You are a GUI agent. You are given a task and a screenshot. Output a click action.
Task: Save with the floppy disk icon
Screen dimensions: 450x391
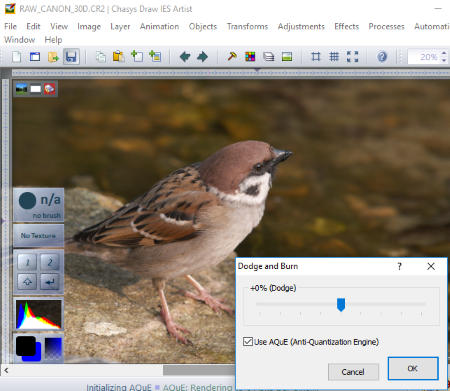pos(71,57)
